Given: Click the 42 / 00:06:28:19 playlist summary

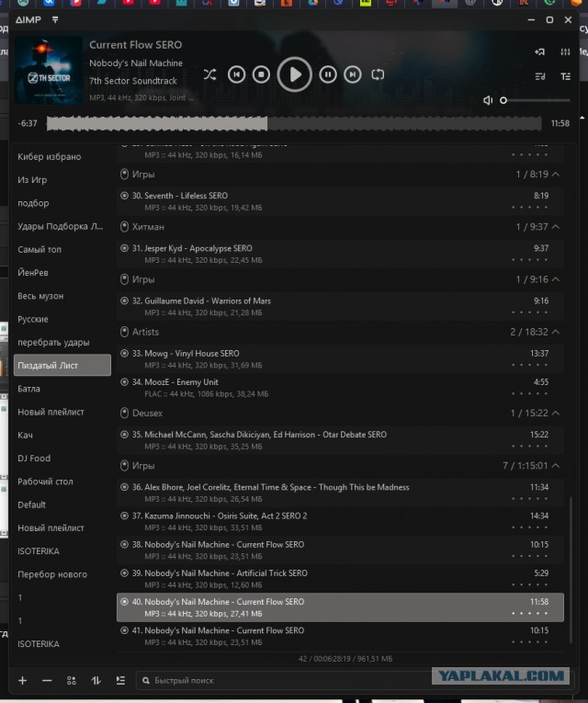Looking at the screenshot, I should pos(345,659).
